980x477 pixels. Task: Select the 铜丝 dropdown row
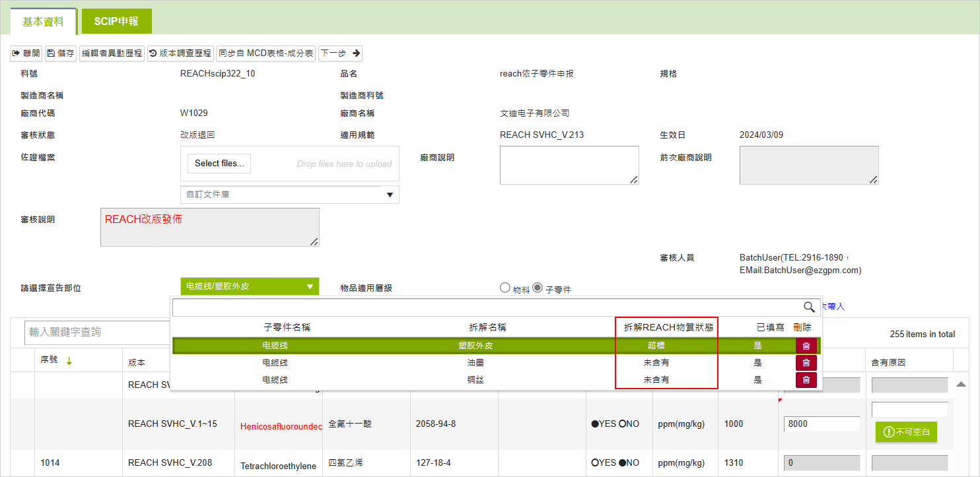click(x=495, y=380)
